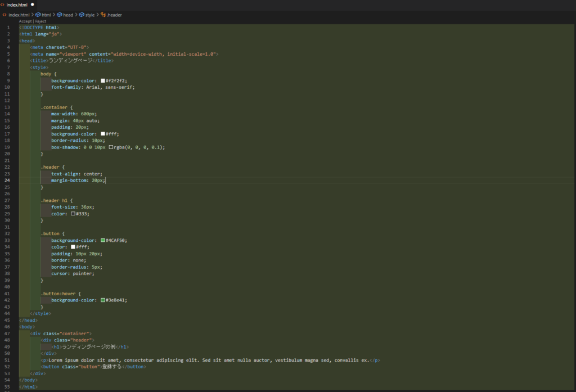Open the .header breadcrumb segment
This screenshot has width=576, height=392.
[x=114, y=15]
